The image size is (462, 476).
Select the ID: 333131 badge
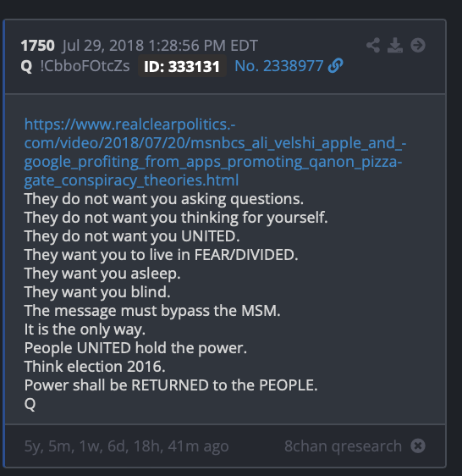[182, 66]
